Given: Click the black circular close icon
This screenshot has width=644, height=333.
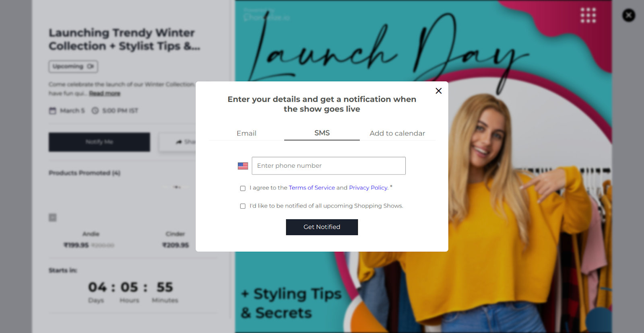Looking at the screenshot, I should [629, 15].
